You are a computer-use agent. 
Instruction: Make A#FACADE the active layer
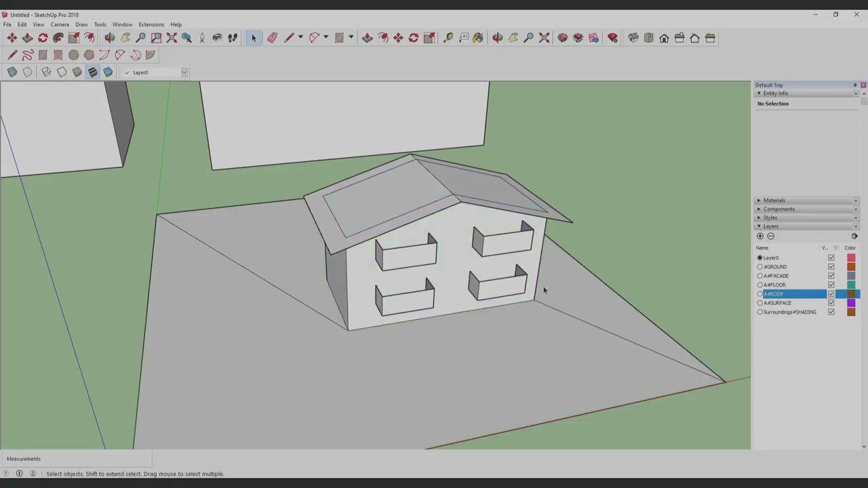pyautogui.click(x=760, y=276)
